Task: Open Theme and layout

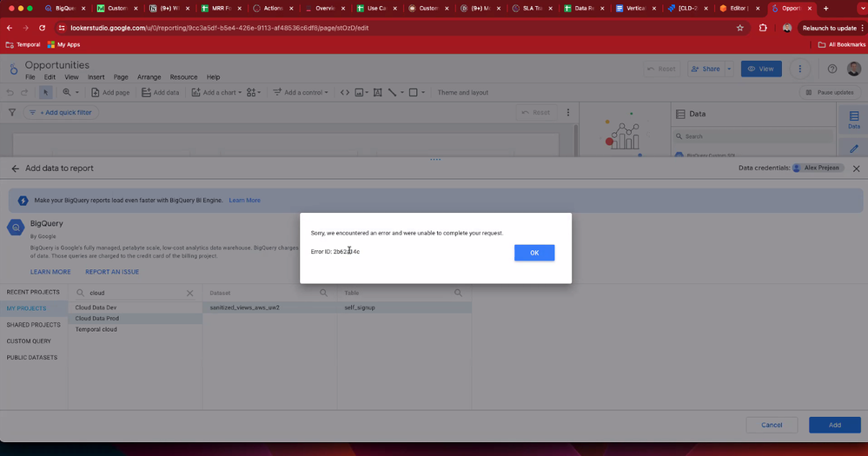Action: [x=463, y=92]
